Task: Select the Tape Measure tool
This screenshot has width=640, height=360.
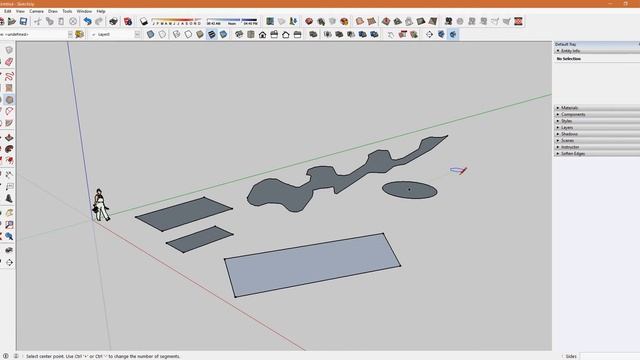Action: coord(9,175)
